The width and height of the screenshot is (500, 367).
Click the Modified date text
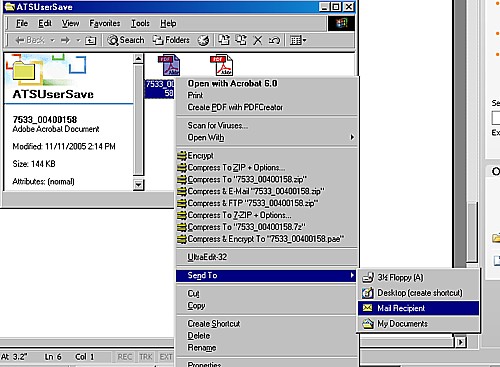pos(64,146)
